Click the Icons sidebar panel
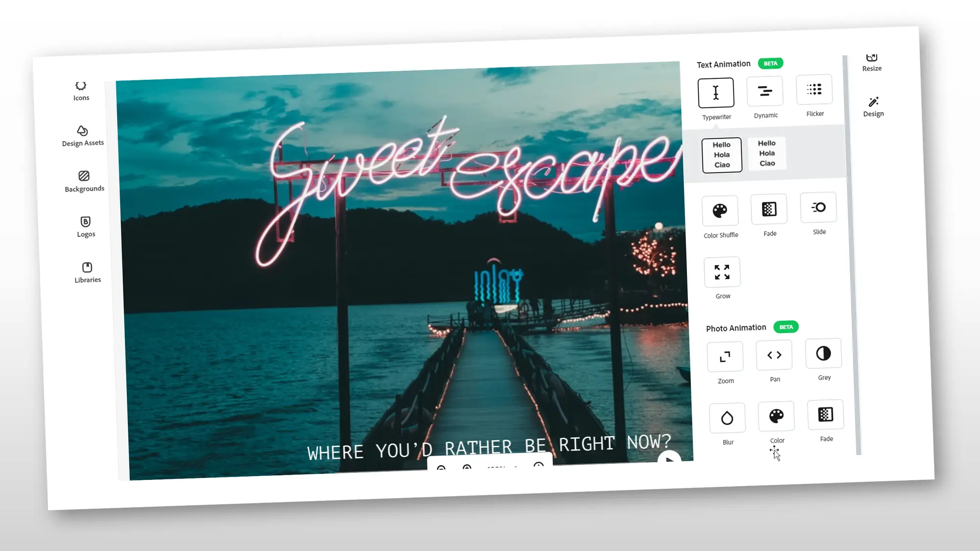Screen dimensions: 980x551 81,90
